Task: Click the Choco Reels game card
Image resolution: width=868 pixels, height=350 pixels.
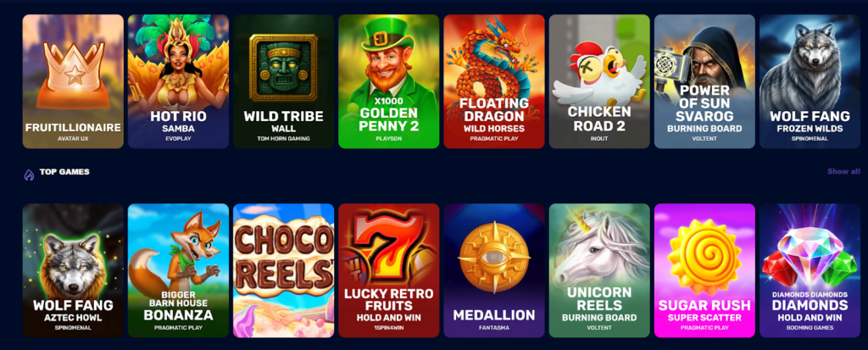Action: (283, 270)
